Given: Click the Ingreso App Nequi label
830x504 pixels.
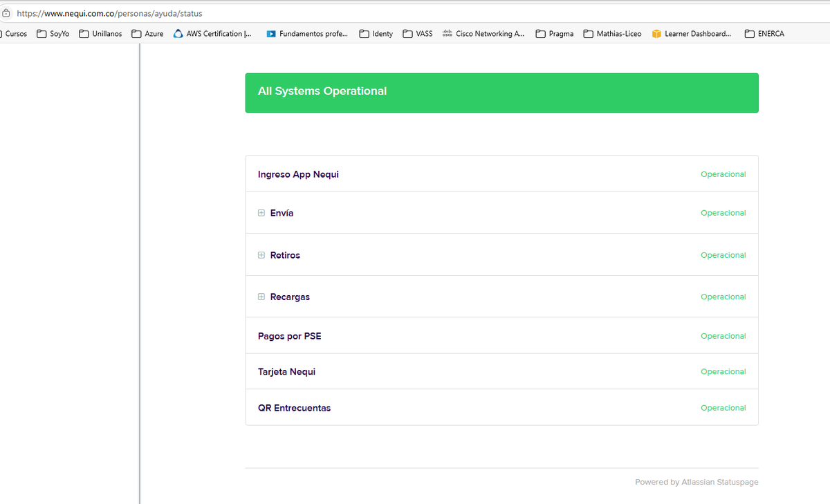Looking at the screenshot, I should 298,174.
